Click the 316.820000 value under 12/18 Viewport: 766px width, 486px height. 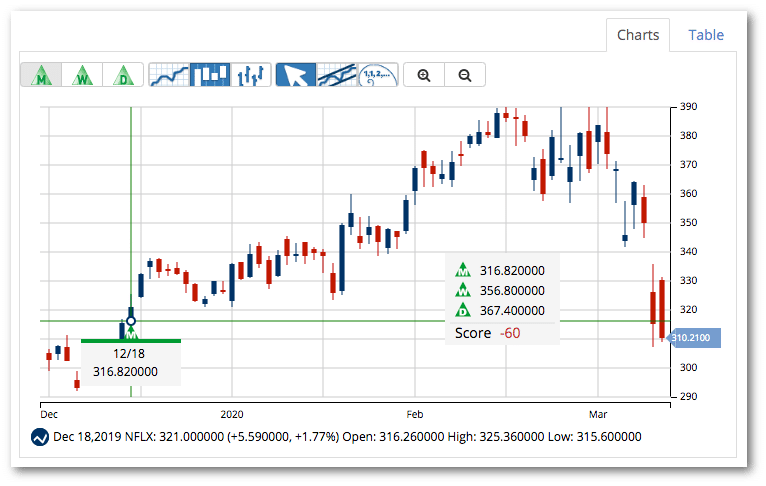click(126, 372)
